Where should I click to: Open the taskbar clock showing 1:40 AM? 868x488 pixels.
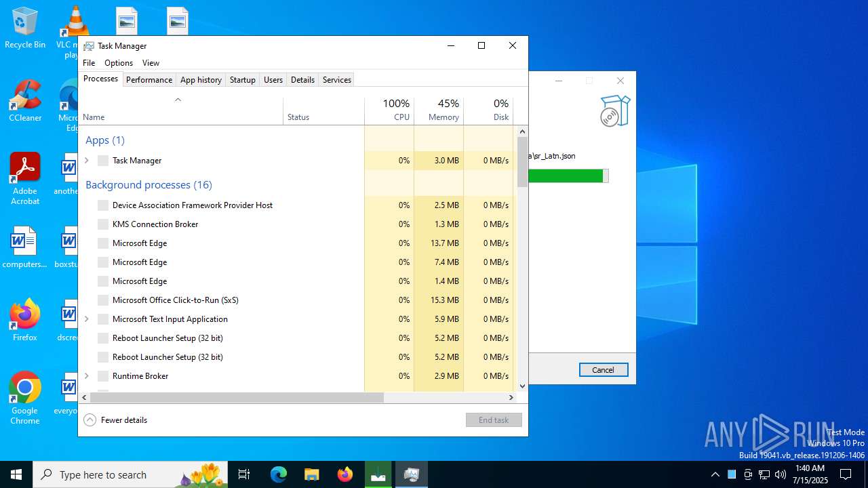(x=809, y=474)
